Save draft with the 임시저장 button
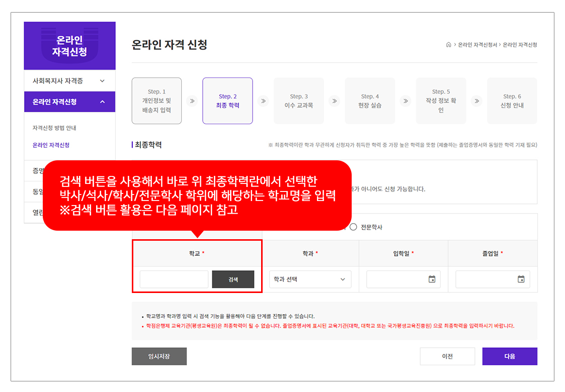 (x=159, y=356)
